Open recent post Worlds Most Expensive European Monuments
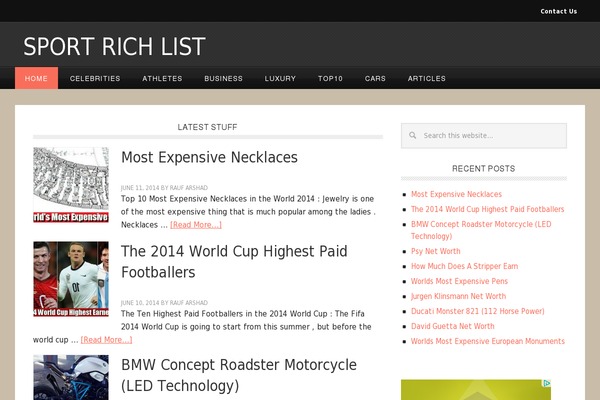 (488, 341)
